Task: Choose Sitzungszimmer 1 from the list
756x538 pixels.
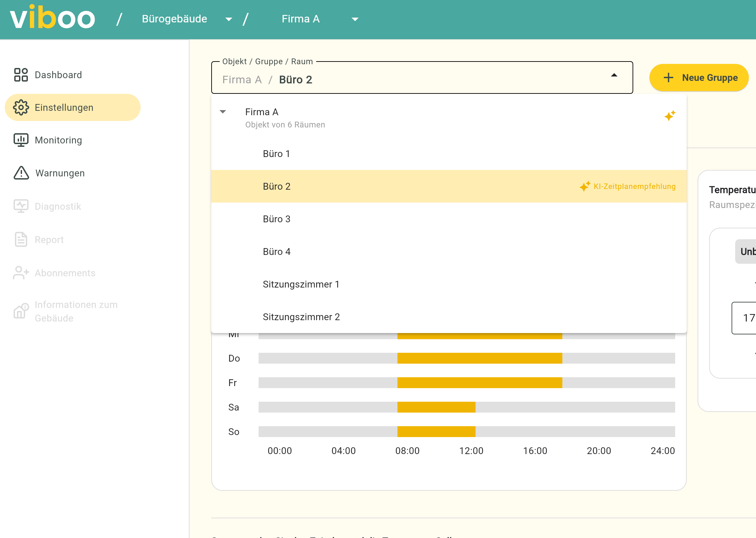Action: (301, 284)
